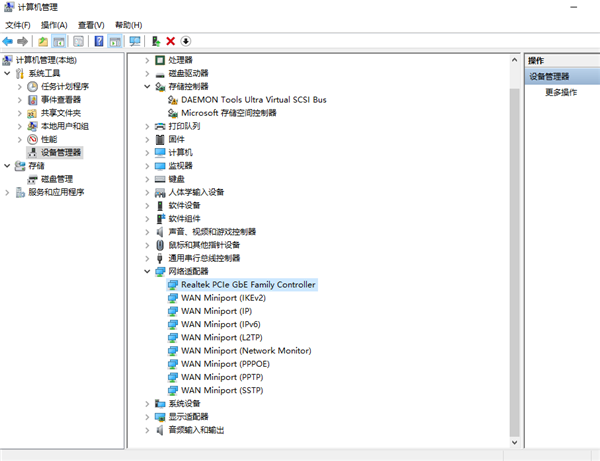Select Realtek PCIe GbE Family Controller

pyautogui.click(x=248, y=284)
